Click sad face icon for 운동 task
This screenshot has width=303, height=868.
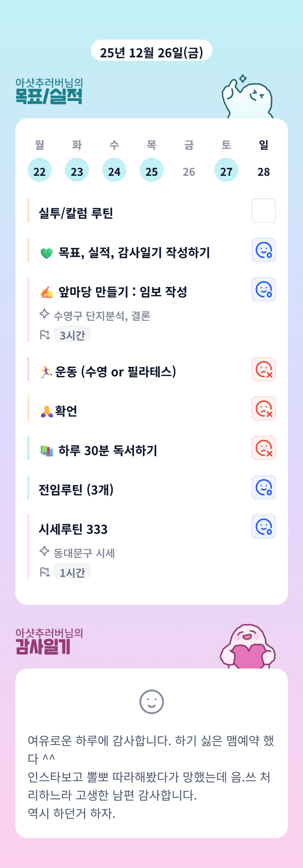tap(263, 369)
